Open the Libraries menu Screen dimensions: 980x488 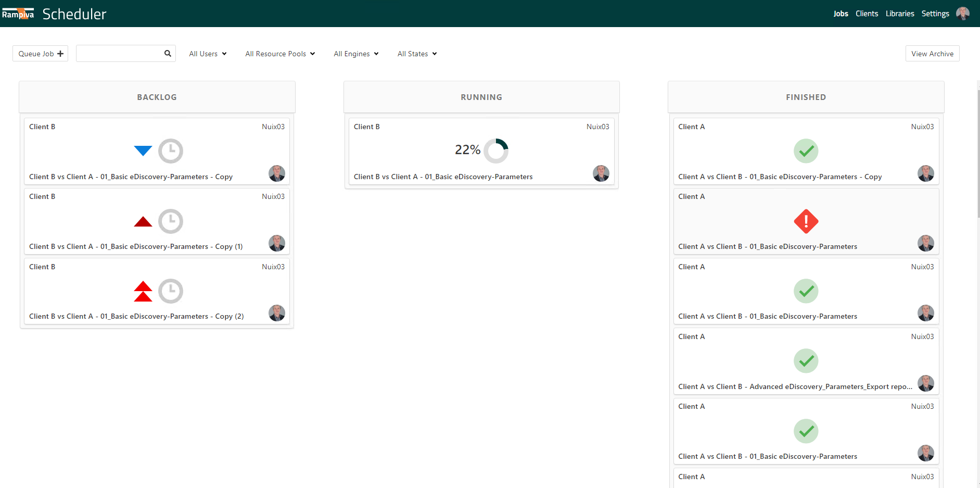pos(900,14)
